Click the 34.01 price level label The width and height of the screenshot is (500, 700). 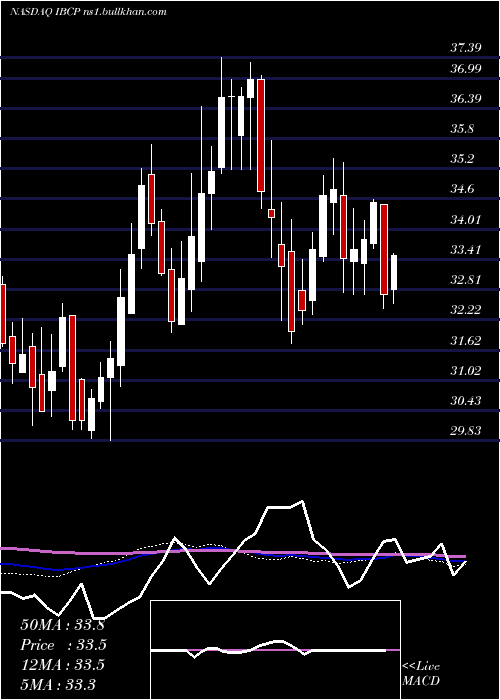pos(465,219)
